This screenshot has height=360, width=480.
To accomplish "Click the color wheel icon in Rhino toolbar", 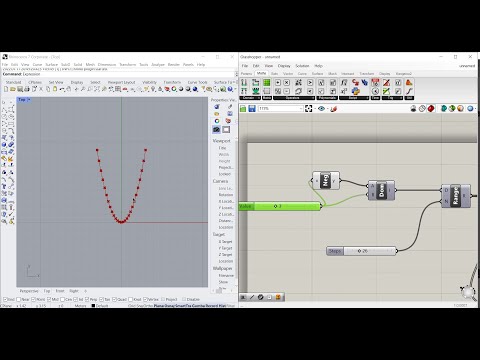I will tap(174, 89).
